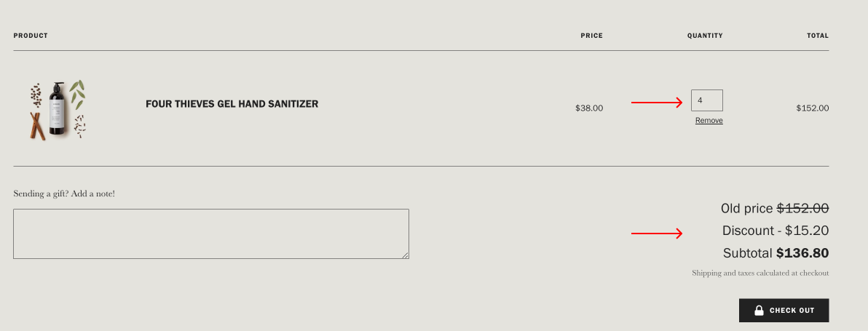868x331 pixels.
Task: Click the gift note textarea resize handle
Action: 405,255
